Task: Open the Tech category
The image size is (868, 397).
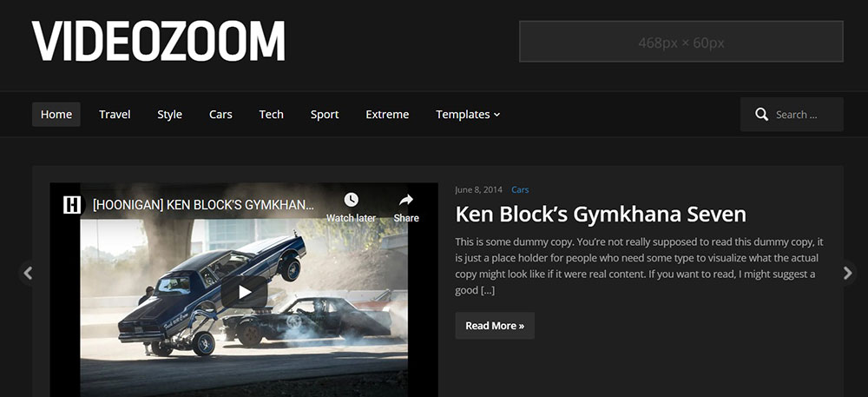Action: [271, 114]
